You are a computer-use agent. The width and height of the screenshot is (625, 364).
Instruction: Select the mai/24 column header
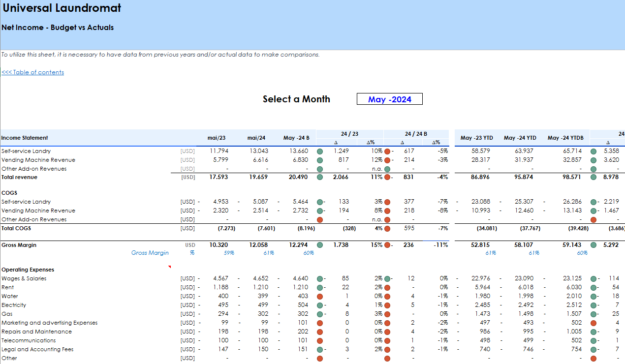tap(256, 138)
